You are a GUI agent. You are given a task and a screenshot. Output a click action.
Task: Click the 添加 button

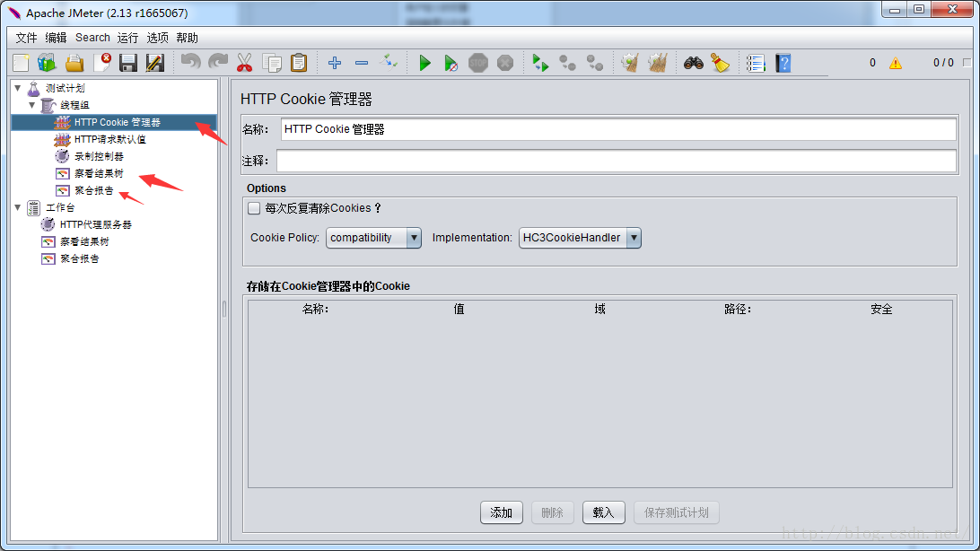(502, 512)
